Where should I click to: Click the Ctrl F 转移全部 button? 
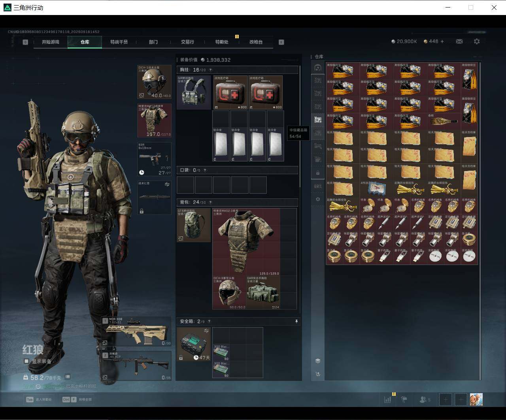77,399
